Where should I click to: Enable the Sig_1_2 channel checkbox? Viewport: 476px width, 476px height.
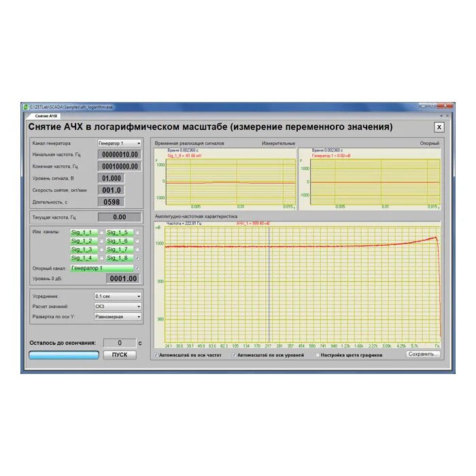[102, 241]
